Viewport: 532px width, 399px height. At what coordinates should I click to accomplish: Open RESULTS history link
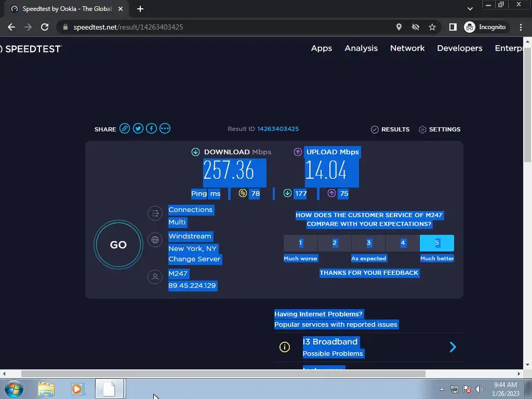click(390, 129)
